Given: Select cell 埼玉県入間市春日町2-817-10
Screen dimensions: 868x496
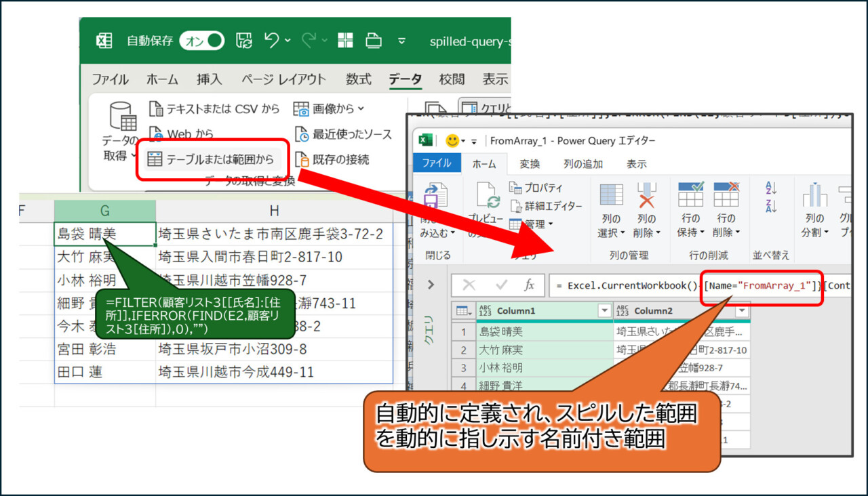Looking at the screenshot, I should click(274, 257).
